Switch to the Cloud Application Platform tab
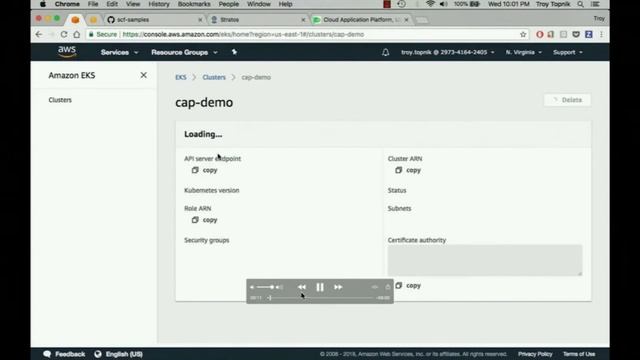This screenshot has width=640, height=360. point(361,20)
